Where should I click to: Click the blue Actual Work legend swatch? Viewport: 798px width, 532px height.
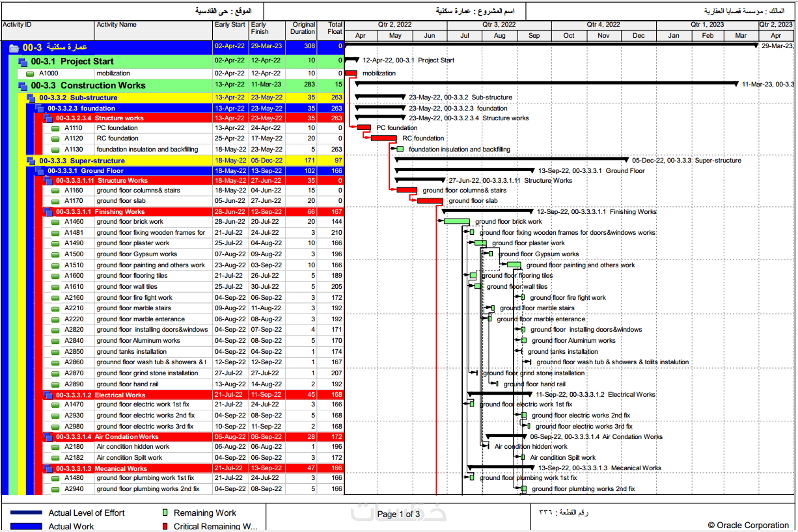26,527
